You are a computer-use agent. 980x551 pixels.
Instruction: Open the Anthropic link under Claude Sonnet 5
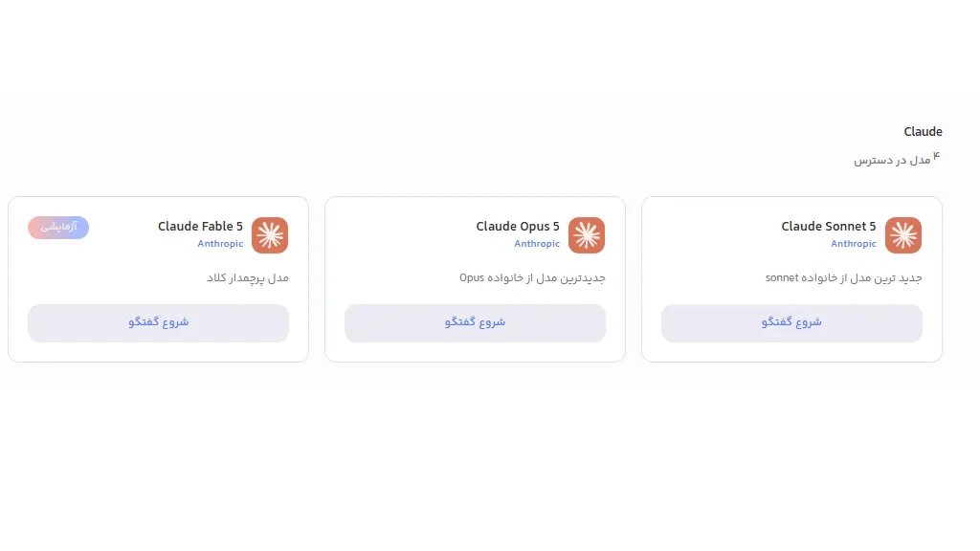853,244
